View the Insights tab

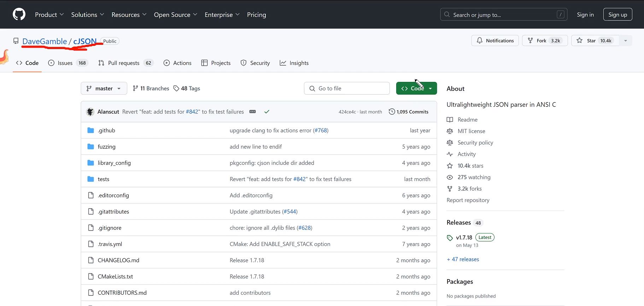(294, 63)
